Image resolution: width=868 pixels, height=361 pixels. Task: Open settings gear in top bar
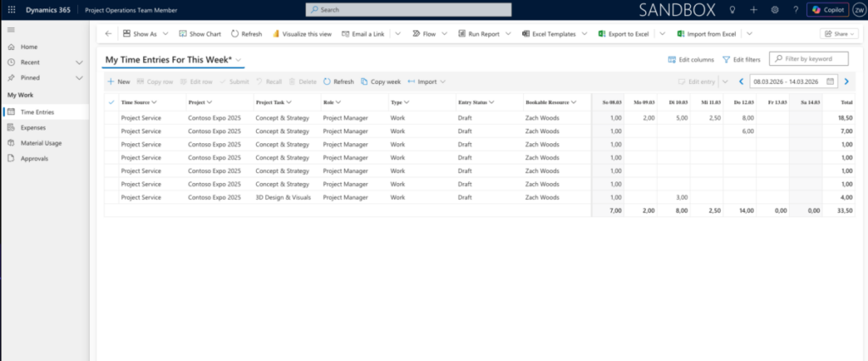click(775, 9)
